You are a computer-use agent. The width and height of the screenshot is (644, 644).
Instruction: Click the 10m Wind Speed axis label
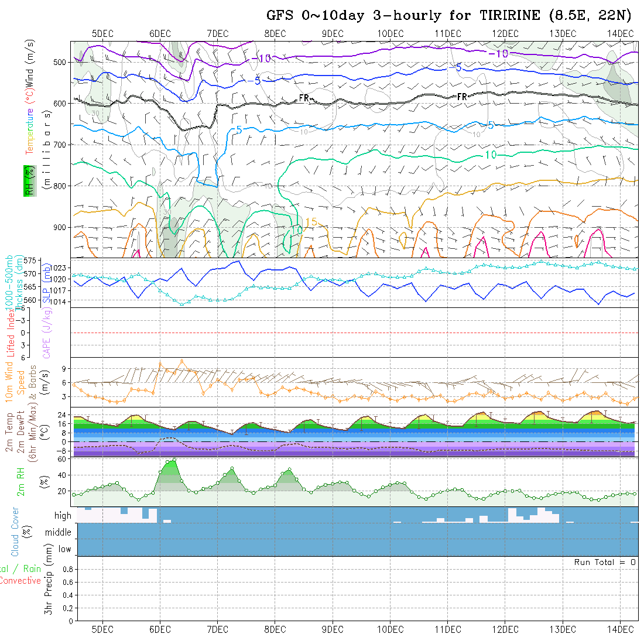[x=15, y=382]
